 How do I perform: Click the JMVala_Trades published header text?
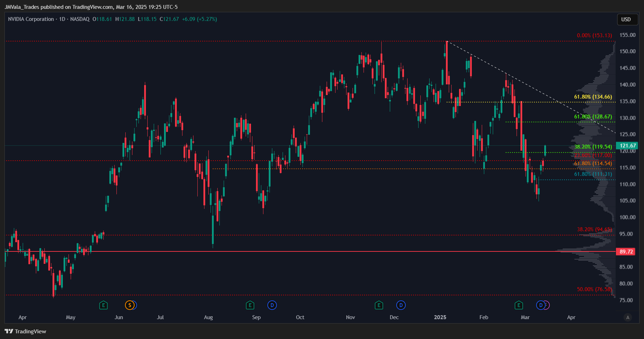coord(91,7)
